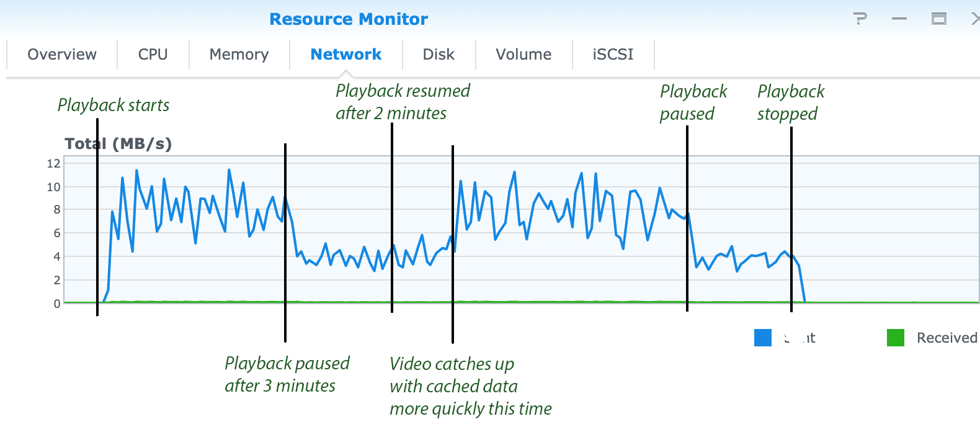980x437 pixels.
Task: Open the help question mark icon
Action: click(860, 19)
